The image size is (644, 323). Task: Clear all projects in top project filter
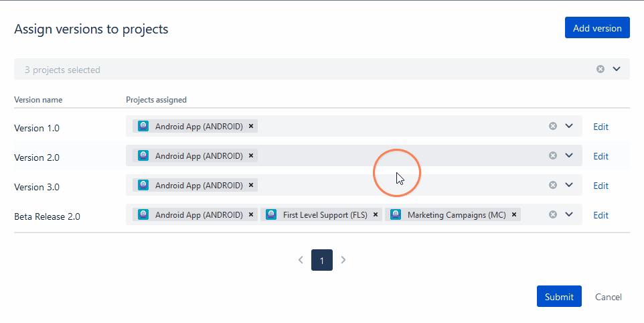600,69
